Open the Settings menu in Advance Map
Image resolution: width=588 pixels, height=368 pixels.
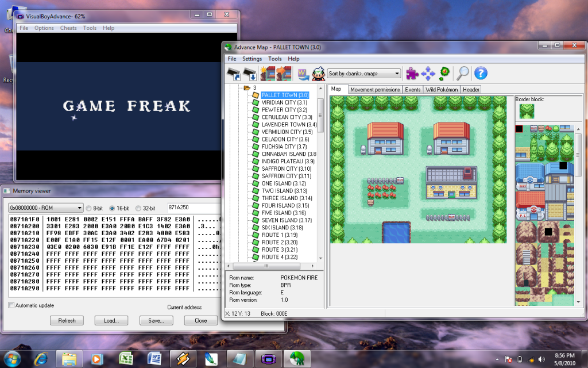click(x=252, y=59)
